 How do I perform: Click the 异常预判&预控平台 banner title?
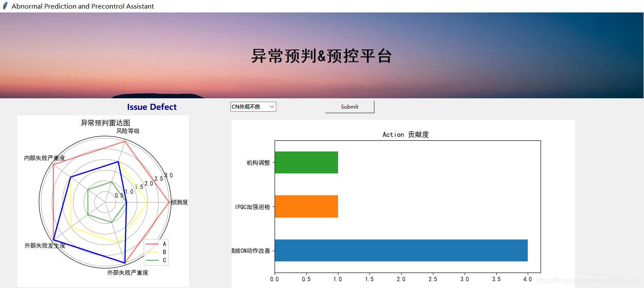(x=321, y=56)
